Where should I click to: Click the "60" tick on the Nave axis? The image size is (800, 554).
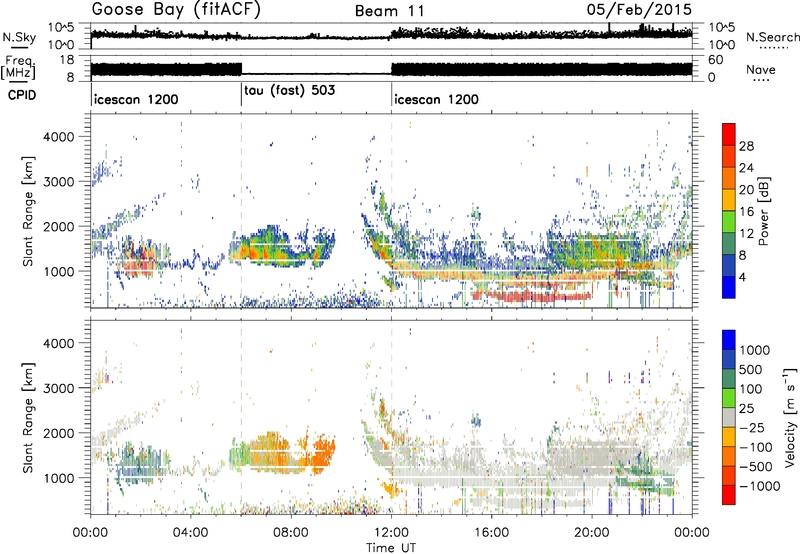715,60
